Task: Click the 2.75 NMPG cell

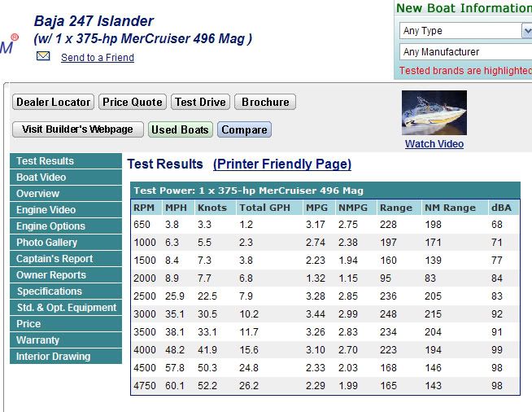Action: [x=348, y=225]
